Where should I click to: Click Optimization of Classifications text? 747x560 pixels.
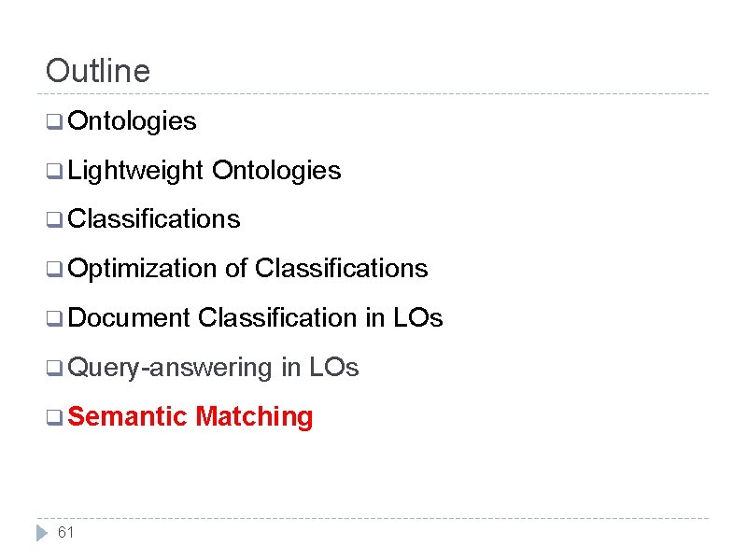coord(247,269)
